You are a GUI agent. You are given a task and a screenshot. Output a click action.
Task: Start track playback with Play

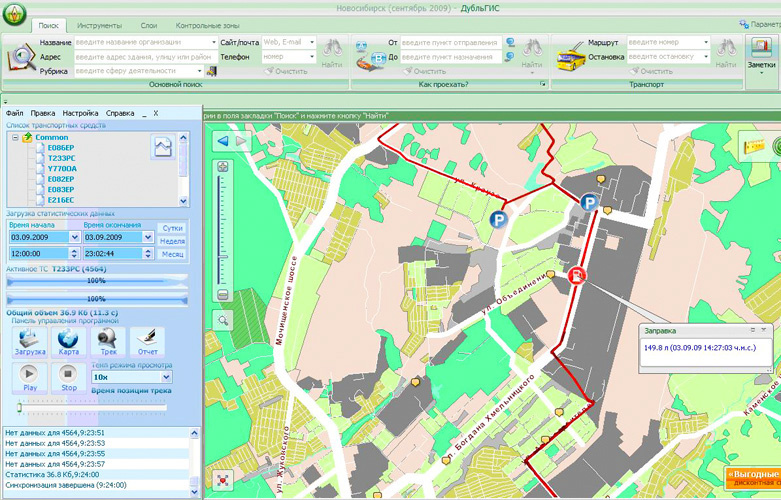[x=29, y=378]
